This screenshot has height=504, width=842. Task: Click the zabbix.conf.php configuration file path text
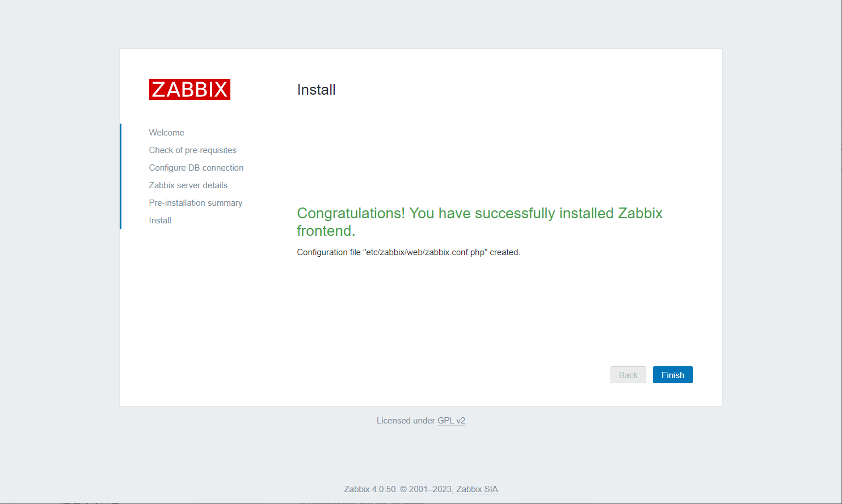(x=425, y=252)
